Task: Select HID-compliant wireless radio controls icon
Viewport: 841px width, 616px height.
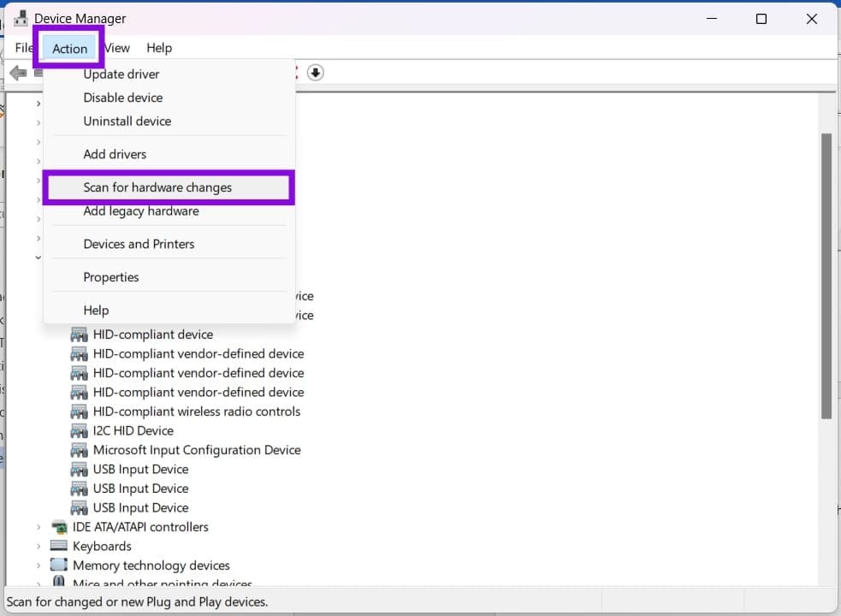Action: pos(79,412)
